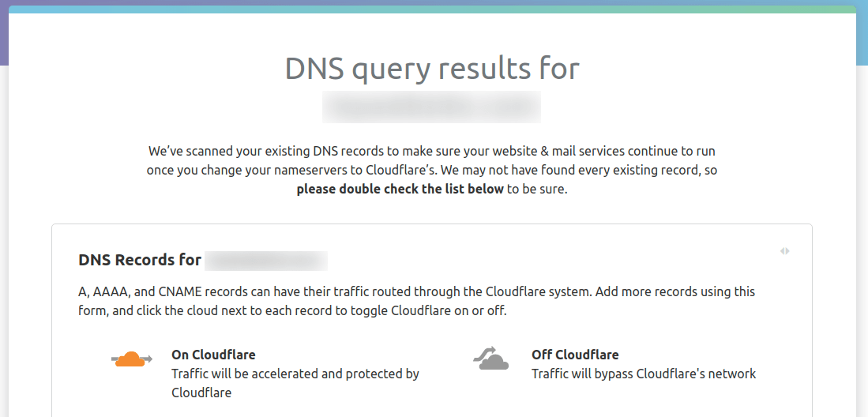
Task: Click "once you change your nameservers to Cloudflare's" line
Action: [431, 170]
